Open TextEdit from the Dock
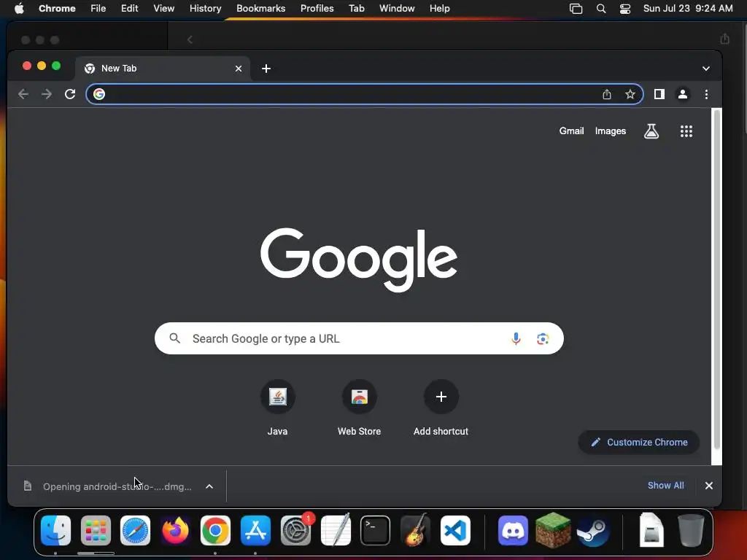The height and width of the screenshot is (560, 747). click(x=336, y=529)
